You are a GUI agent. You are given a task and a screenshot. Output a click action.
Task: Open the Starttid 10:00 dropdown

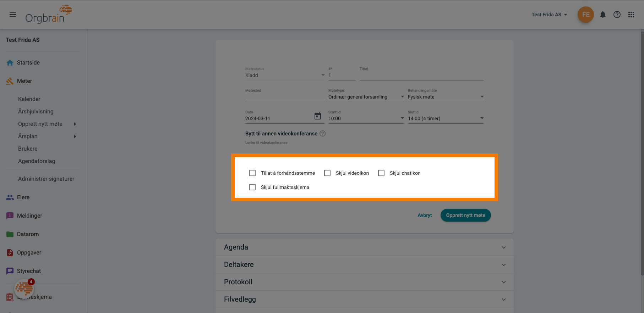point(366,118)
